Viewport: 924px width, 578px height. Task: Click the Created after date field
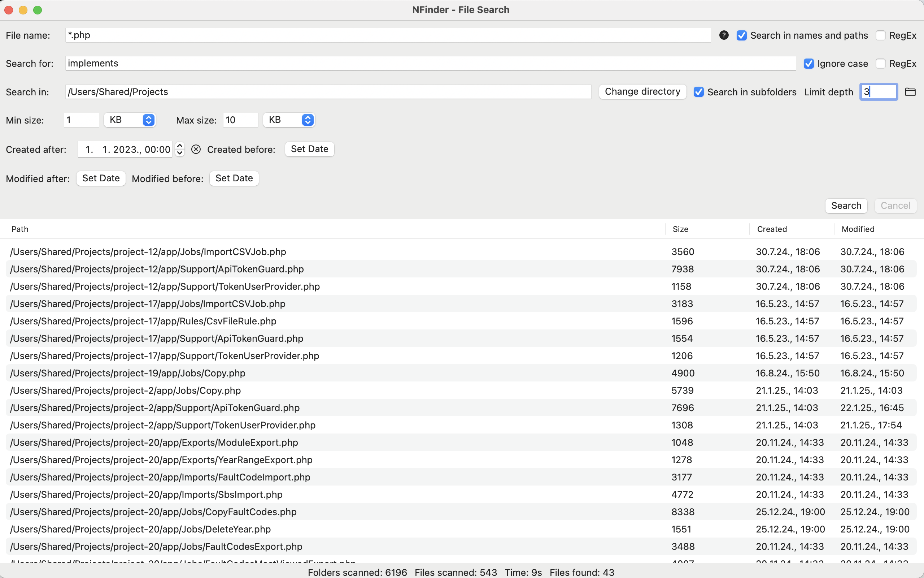click(x=126, y=149)
